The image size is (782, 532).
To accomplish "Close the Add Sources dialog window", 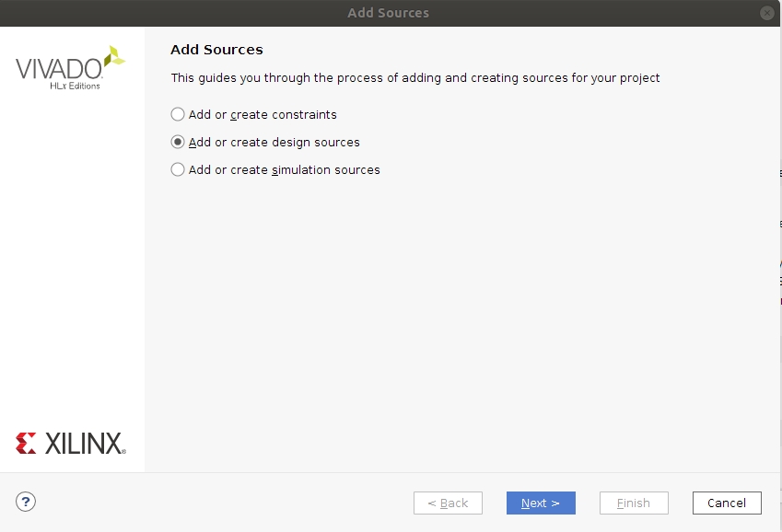I will tap(766, 13).
